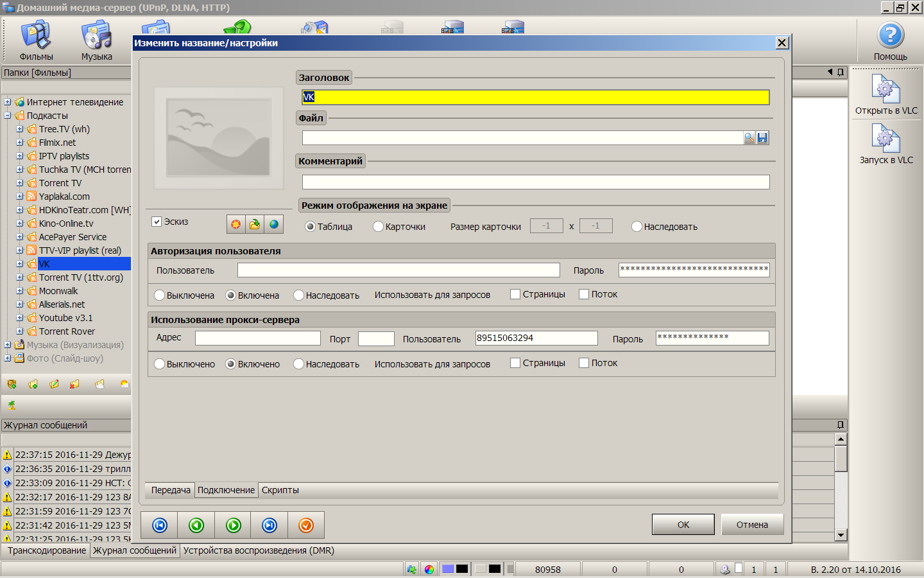Click the orange checkmark apply button
Screen dimensions: 924x578
(x=306, y=525)
